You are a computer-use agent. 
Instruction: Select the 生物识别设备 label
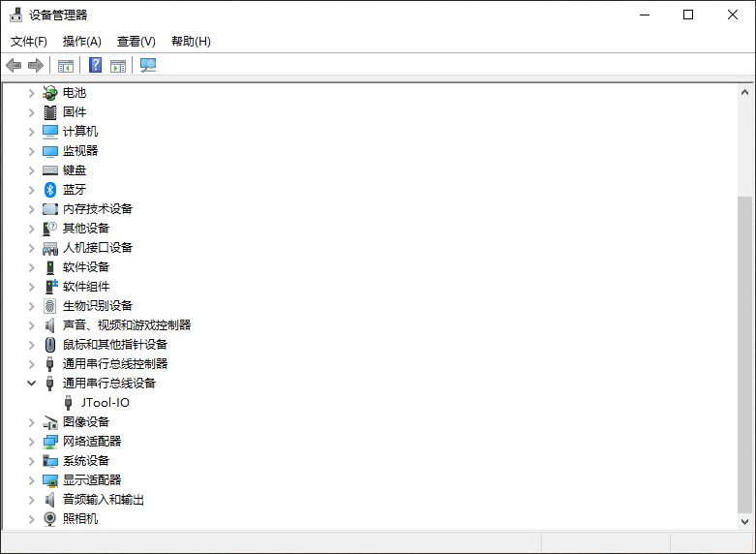point(98,306)
